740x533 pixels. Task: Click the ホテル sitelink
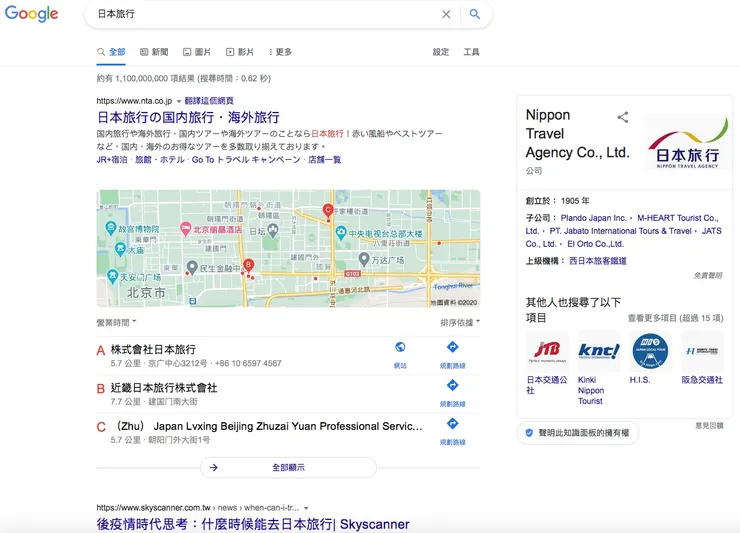(172, 160)
